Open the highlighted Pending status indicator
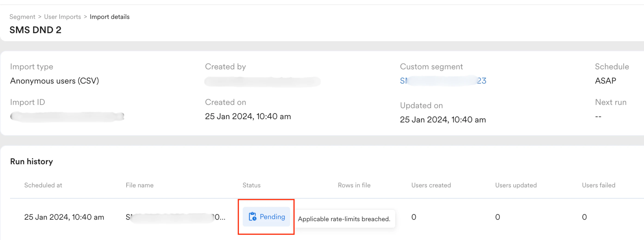This screenshot has height=240, width=644. [266, 216]
